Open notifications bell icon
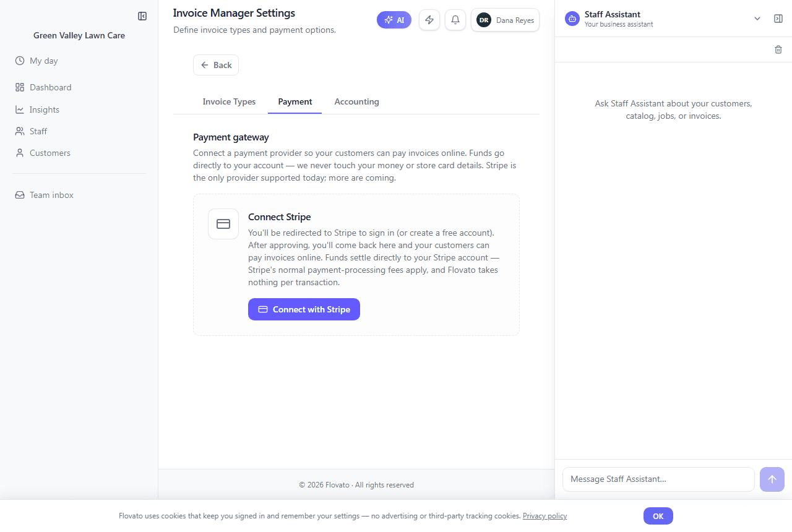 [455, 20]
